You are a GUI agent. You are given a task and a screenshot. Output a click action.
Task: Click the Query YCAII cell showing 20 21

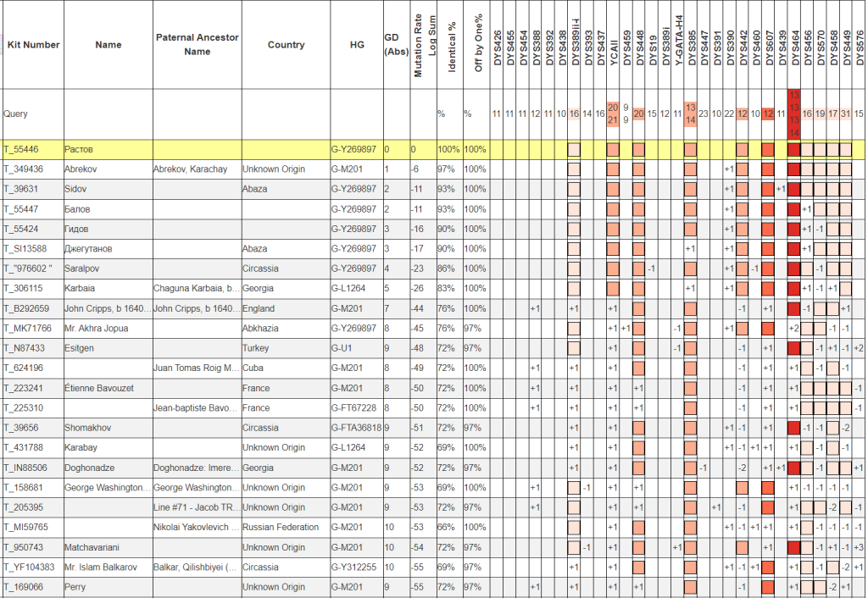(x=613, y=114)
